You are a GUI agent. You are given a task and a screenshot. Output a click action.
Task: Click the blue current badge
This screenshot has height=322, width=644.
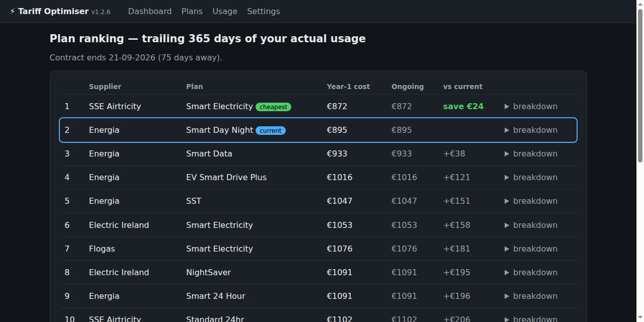(x=271, y=130)
